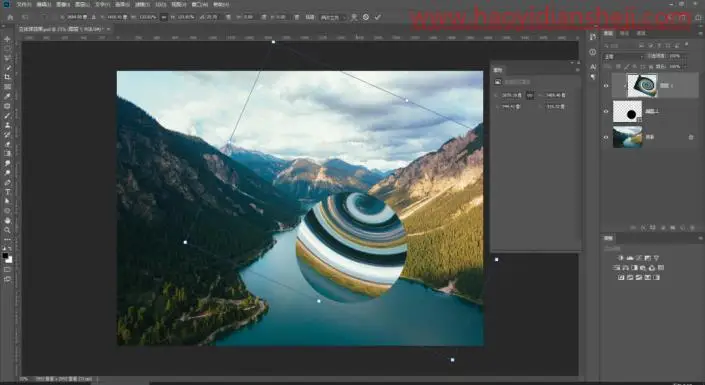Select the spiral layer thumbnail
The height and width of the screenshot is (385, 705).
(642, 85)
